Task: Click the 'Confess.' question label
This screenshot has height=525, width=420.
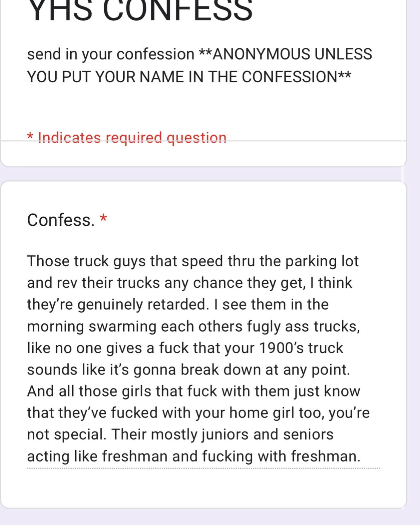Action: [61, 220]
